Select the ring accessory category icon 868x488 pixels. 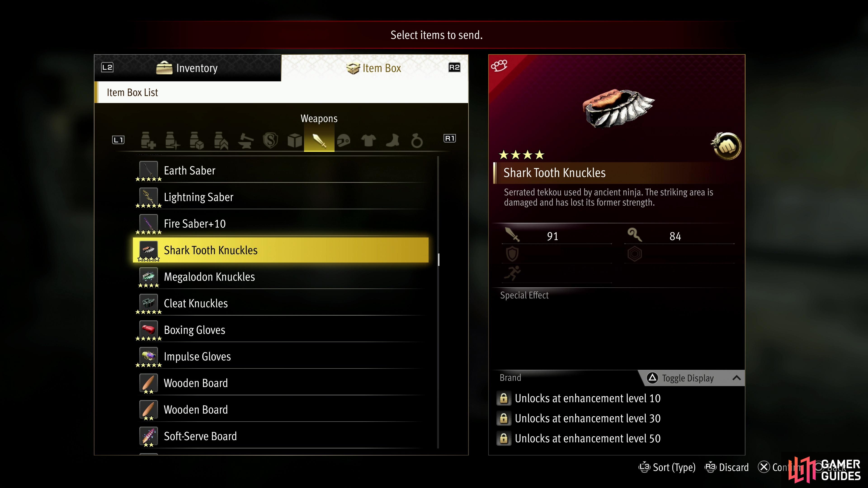point(417,141)
